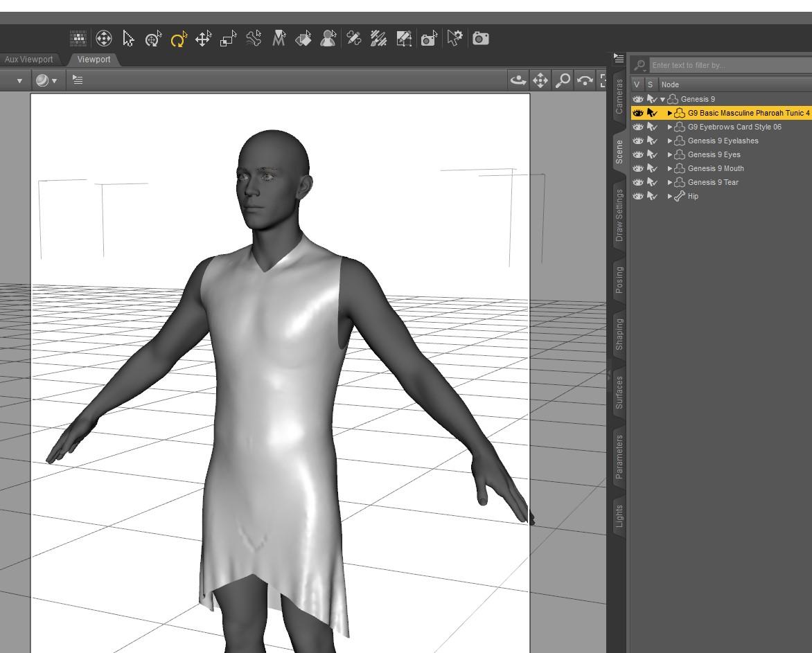Hide the Genesis 9 Eyelashes node

click(638, 141)
